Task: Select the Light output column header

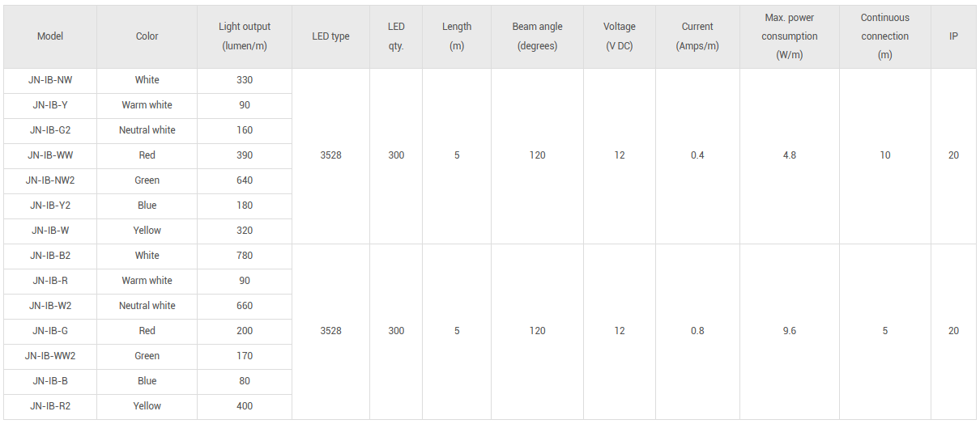Action: [x=245, y=36]
